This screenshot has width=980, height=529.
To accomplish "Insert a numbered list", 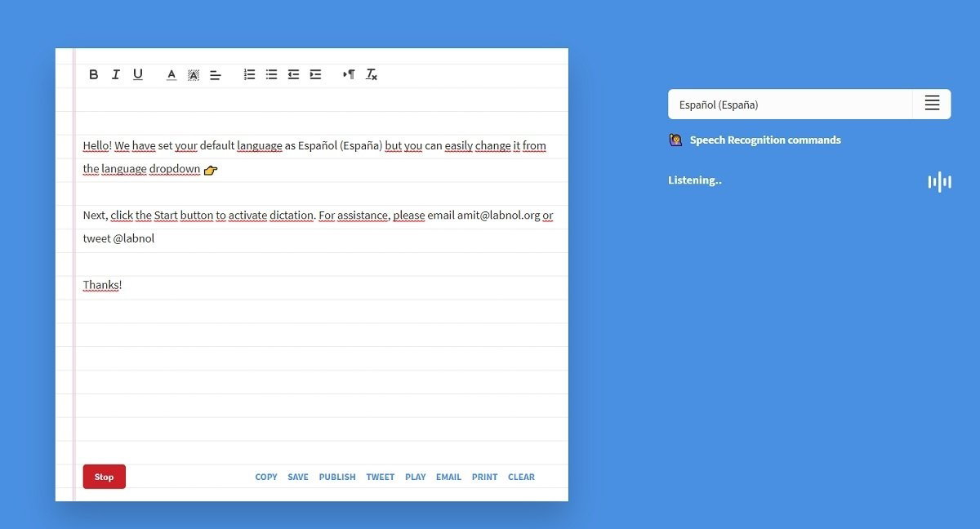I will point(249,74).
